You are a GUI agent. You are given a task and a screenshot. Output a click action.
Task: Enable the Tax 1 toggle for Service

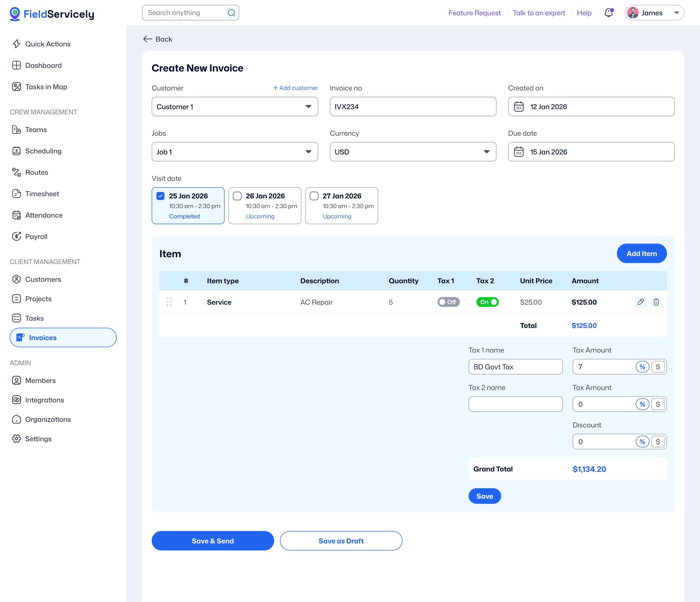[448, 302]
